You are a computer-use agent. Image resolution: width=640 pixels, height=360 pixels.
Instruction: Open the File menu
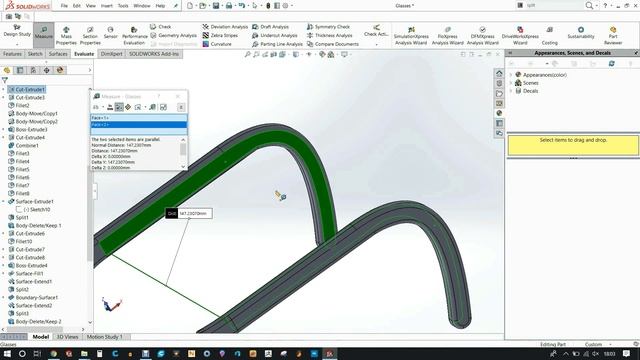[x=64, y=6]
